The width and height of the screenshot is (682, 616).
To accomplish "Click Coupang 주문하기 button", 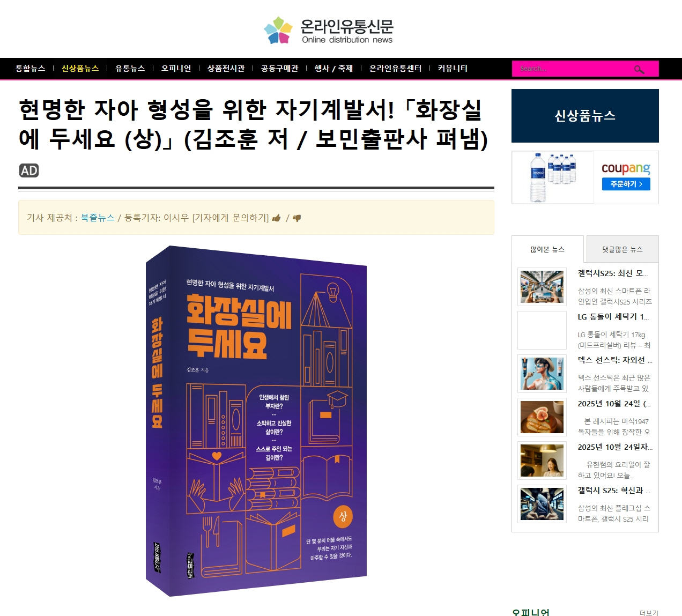I will point(626,184).
